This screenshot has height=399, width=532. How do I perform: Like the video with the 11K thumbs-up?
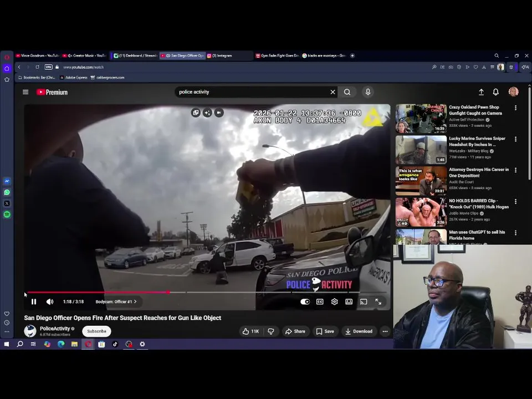pos(250,331)
